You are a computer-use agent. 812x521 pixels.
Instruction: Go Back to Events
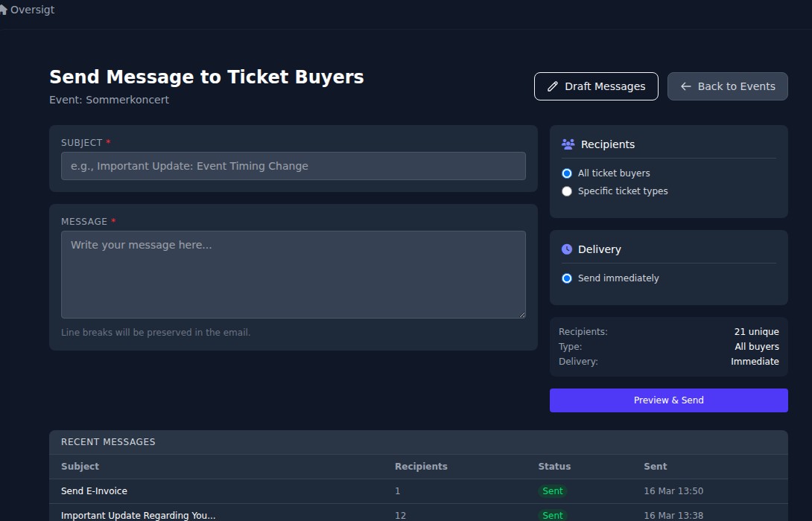[x=728, y=86]
